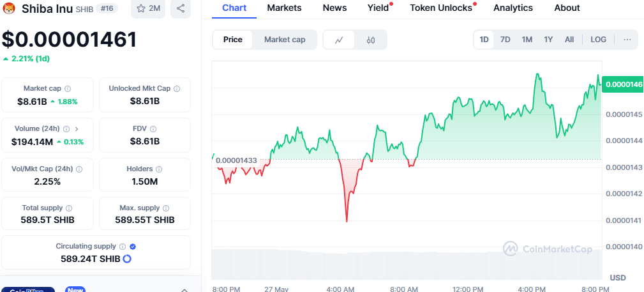
Task: Set chart range to 1D
Action: point(484,40)
